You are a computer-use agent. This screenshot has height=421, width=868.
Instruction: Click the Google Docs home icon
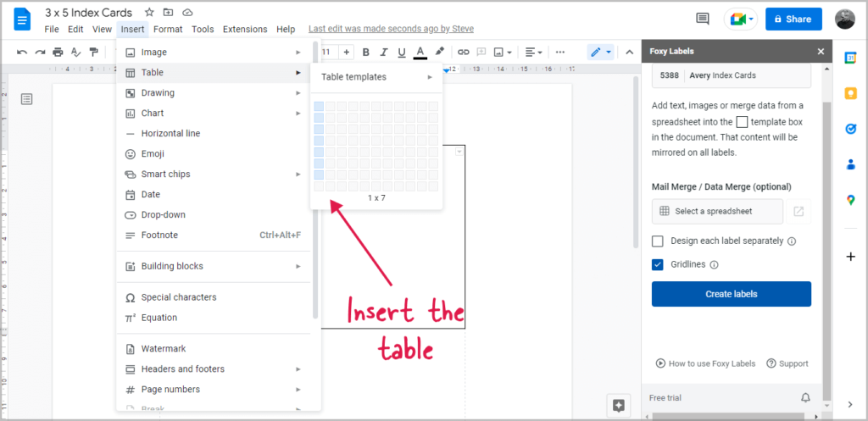tap(22, 20)
